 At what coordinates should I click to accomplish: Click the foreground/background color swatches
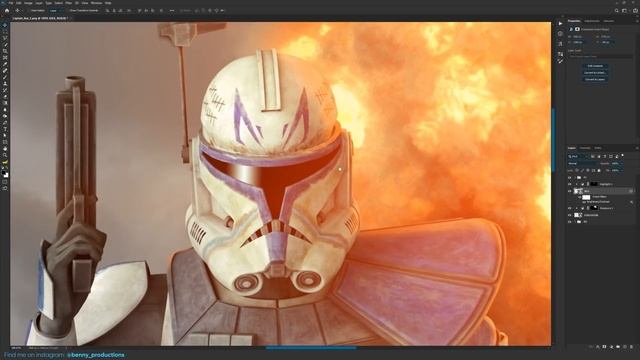coord(5,174)
